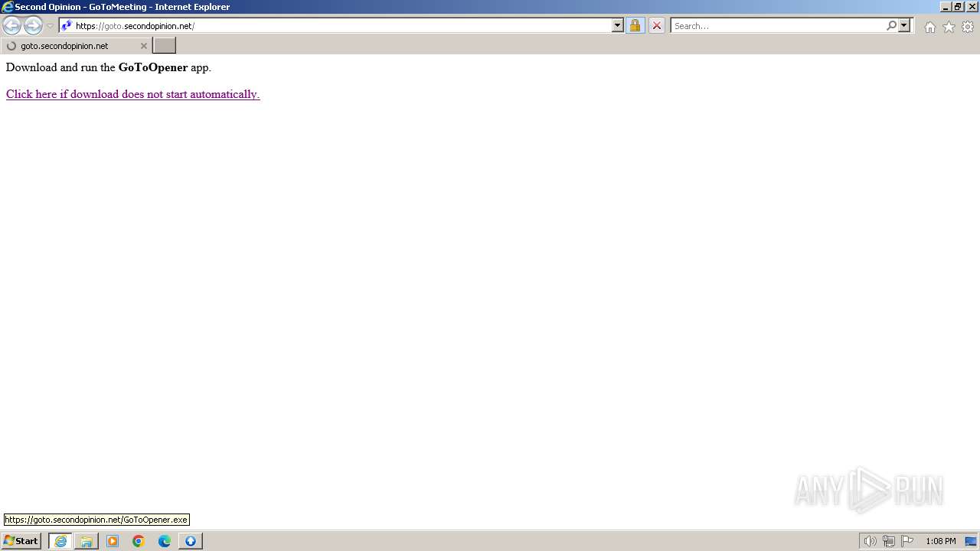The width and height of the screenshot is (980, 551).
Task: Open the volume speaker tray icon
Action: pos(870,541)
